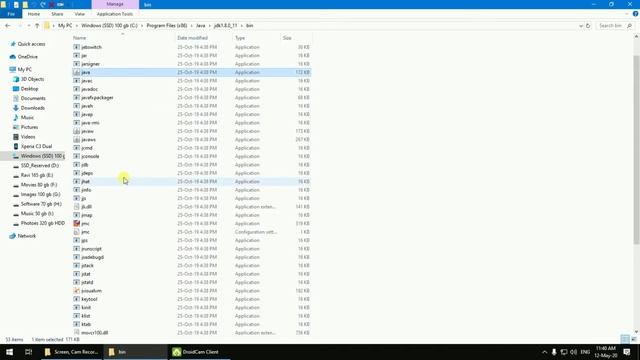Switch to the View ribbon tab

(x=80, y=14)
